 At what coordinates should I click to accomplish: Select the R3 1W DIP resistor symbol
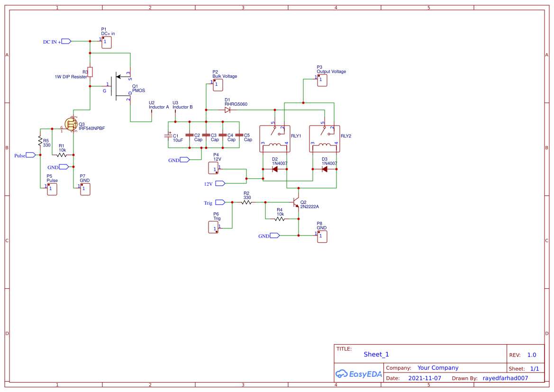click(x=90, y=72)
